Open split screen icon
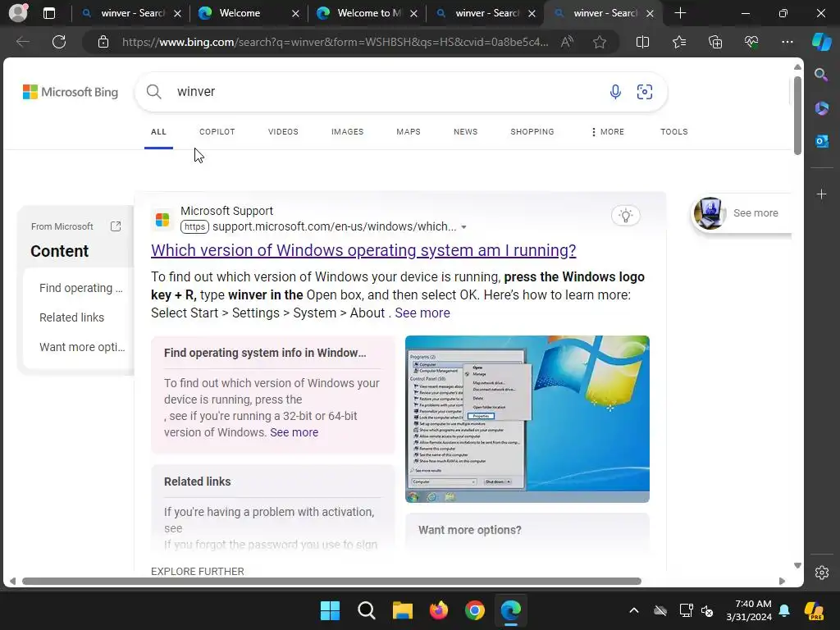 [x=642, y=42]
